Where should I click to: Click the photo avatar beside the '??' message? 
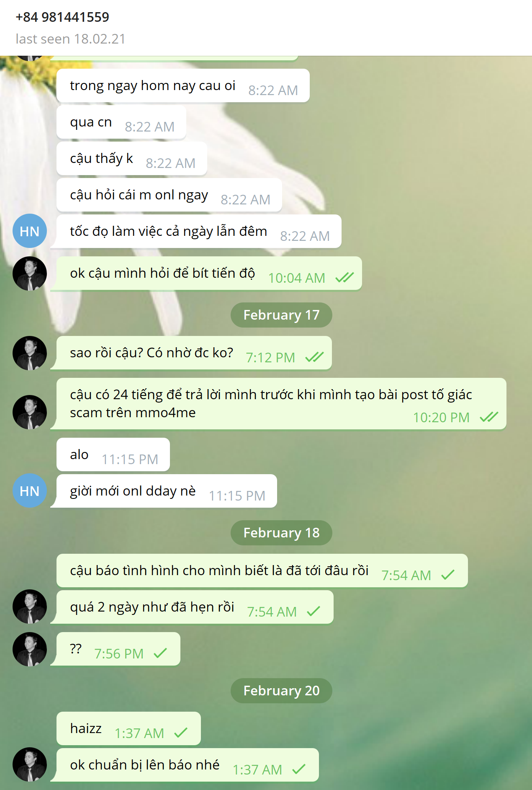click(x=29, y=649)
